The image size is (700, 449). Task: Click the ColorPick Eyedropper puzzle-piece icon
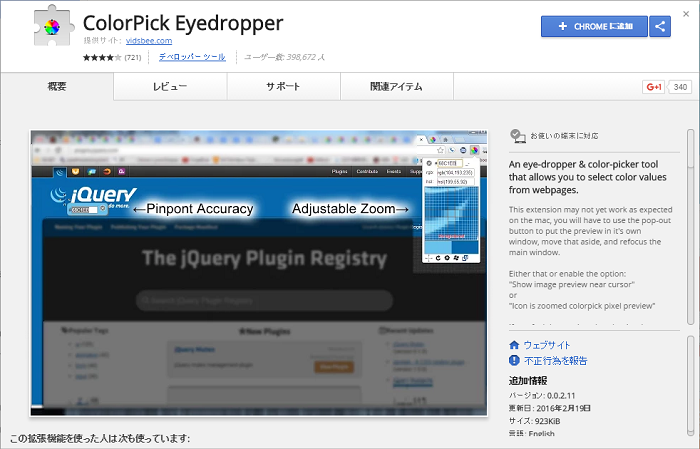53,26
